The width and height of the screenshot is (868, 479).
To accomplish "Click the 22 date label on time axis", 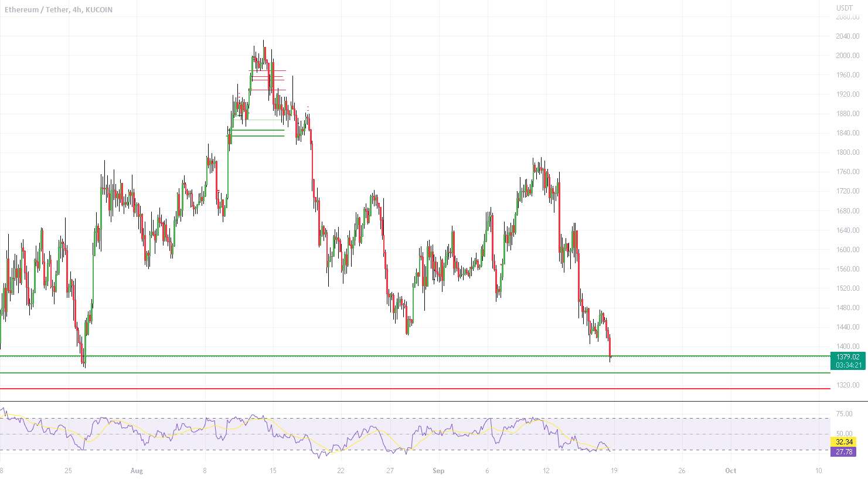I will tap(341, 471).
